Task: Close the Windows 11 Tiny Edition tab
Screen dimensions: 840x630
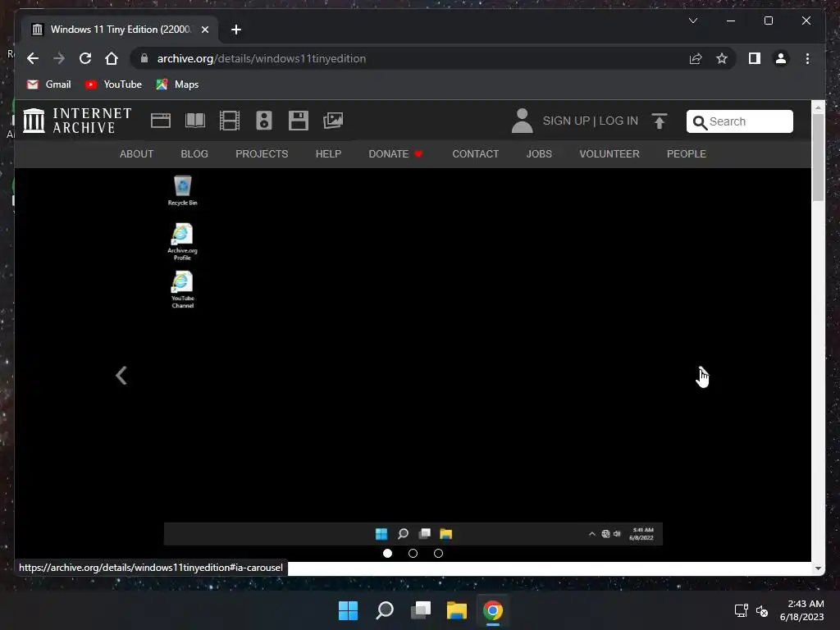Action: tap(204, 30)
